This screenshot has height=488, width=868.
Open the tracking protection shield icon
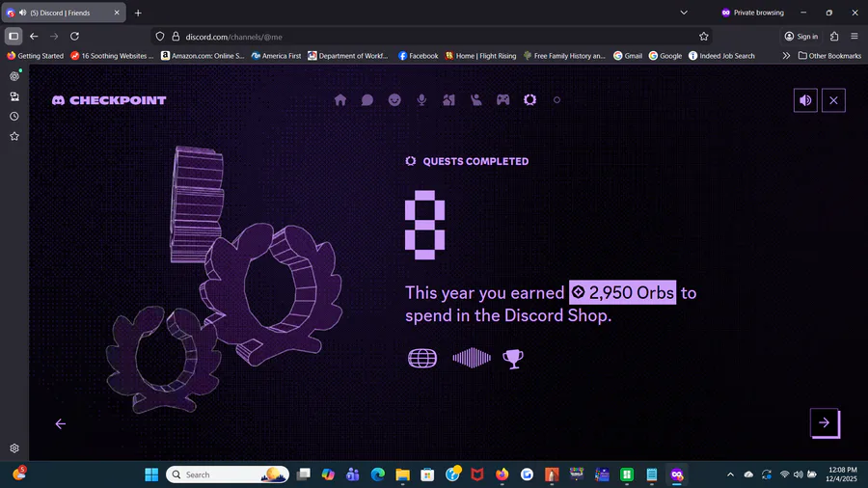(160, 37)
